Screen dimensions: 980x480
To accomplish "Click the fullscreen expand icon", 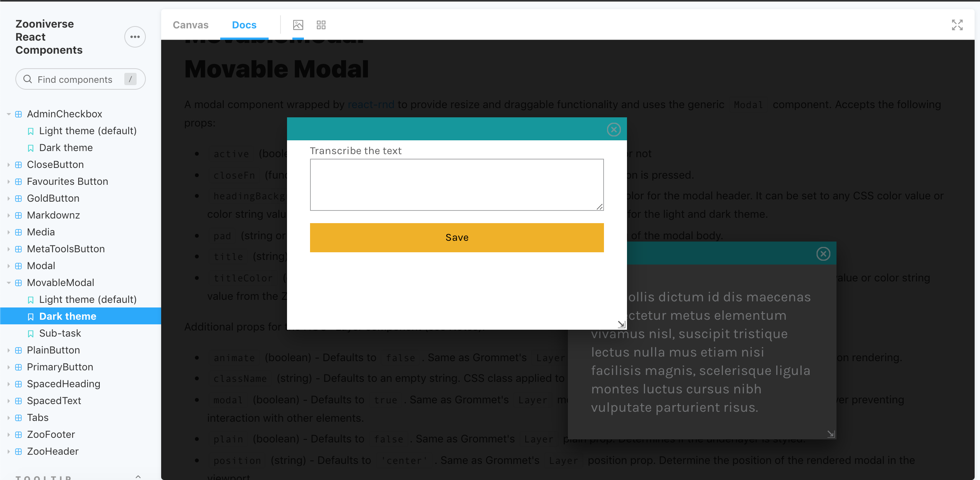I will (958, 24).
